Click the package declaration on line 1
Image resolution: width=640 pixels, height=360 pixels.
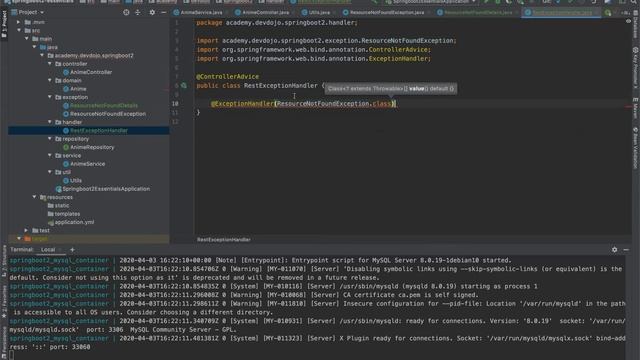[277, 23]
